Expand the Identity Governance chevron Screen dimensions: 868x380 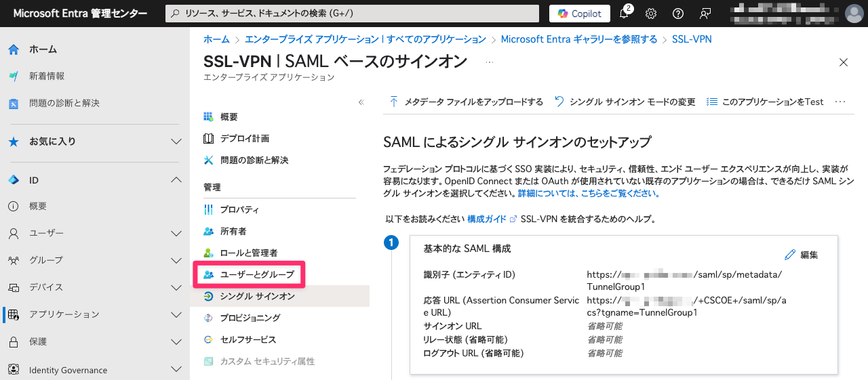(x=176, y=370)
